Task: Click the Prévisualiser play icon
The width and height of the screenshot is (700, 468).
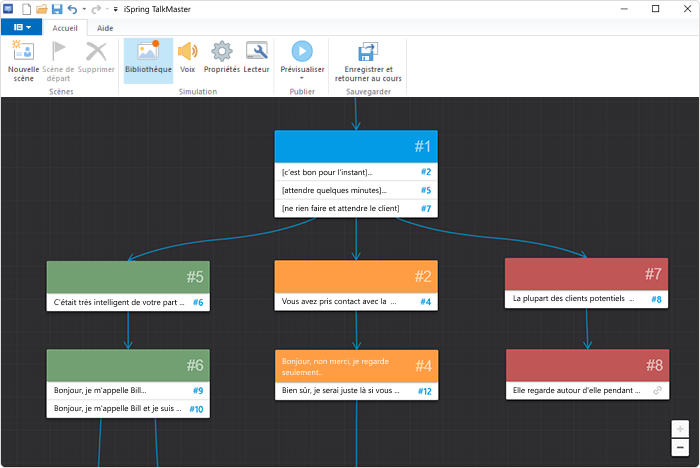Action: coord(302,51)
